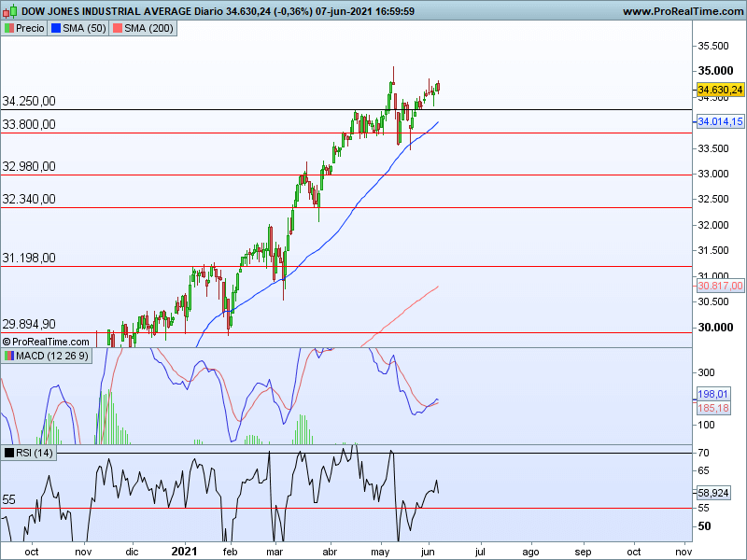Click the abr month label on the time axis
The height and width of the screenshot is (560, 747).
pyautogui.click(x=330, y=552)
